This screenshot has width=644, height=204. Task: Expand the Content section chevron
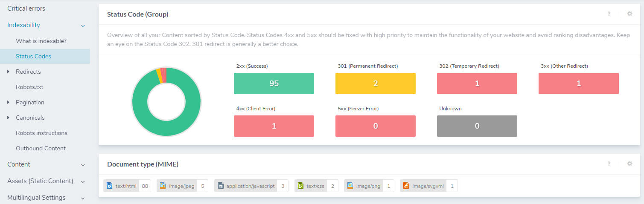tap(83, 165)
